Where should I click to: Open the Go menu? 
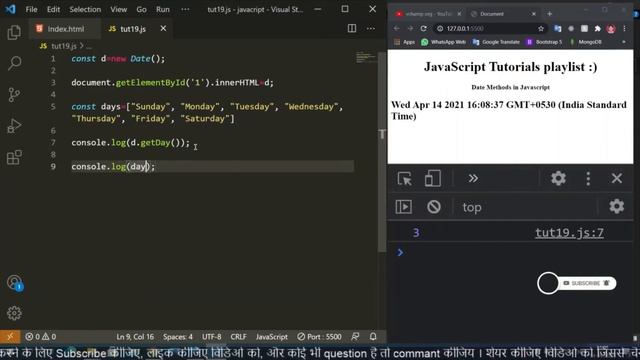[x=141, y=9]
